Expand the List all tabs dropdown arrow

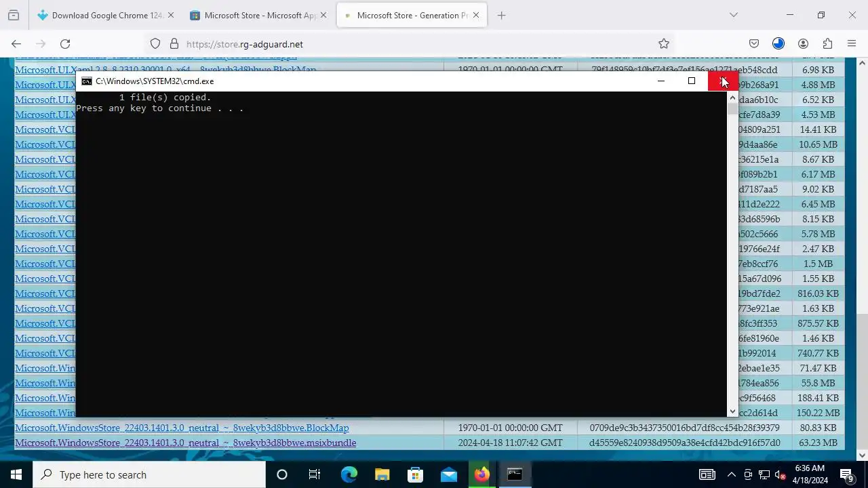pos(733,15)
